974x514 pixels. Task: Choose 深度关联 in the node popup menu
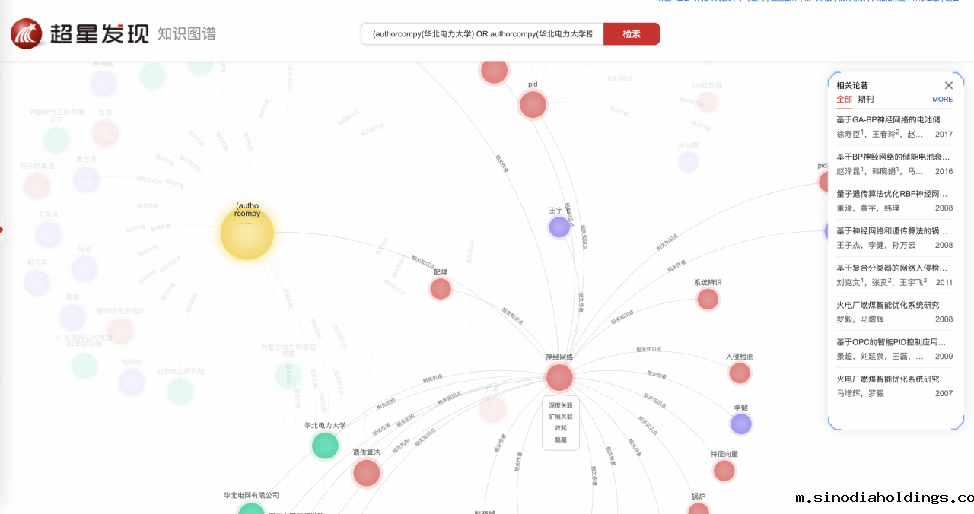[x=561, y=405]
